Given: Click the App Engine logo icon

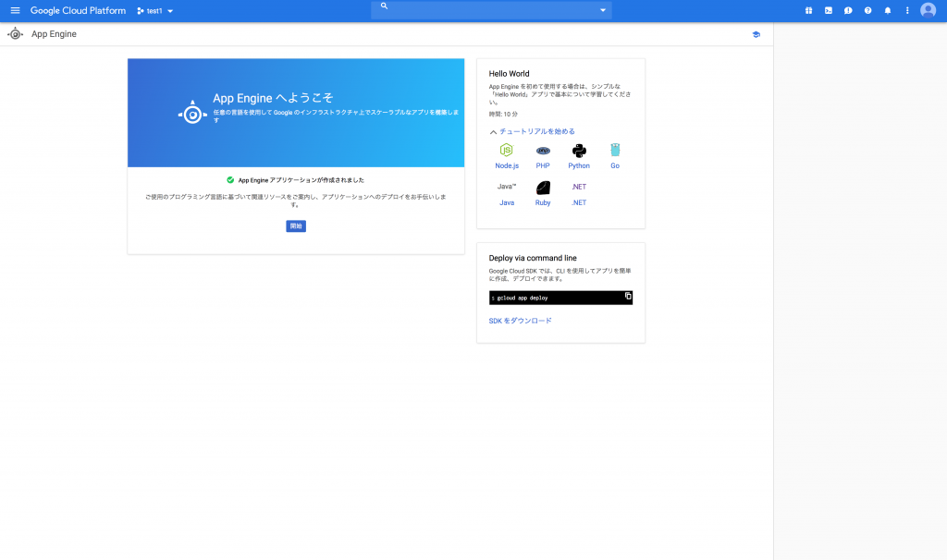Looking at the screenshot, I should coord(15,33).
